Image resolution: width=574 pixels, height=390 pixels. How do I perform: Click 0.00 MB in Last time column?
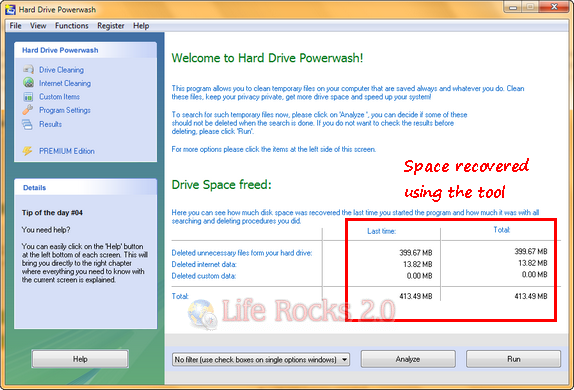420,276
